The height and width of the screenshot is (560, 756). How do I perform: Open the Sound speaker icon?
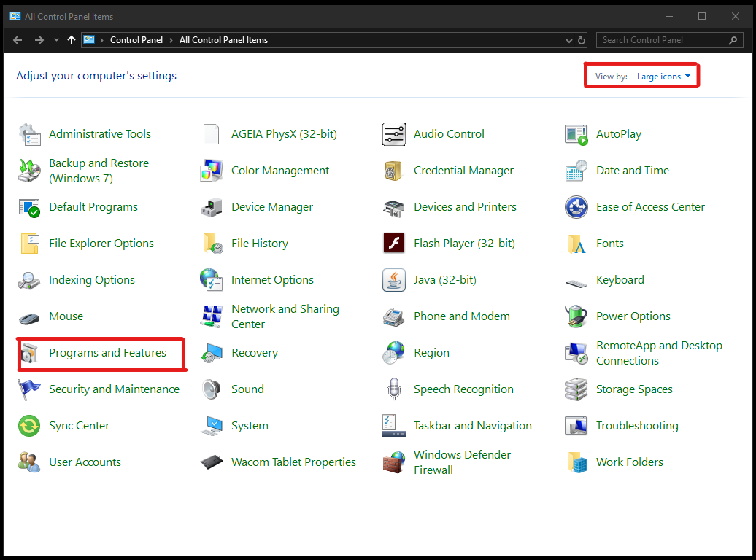[x=212, y=389]
